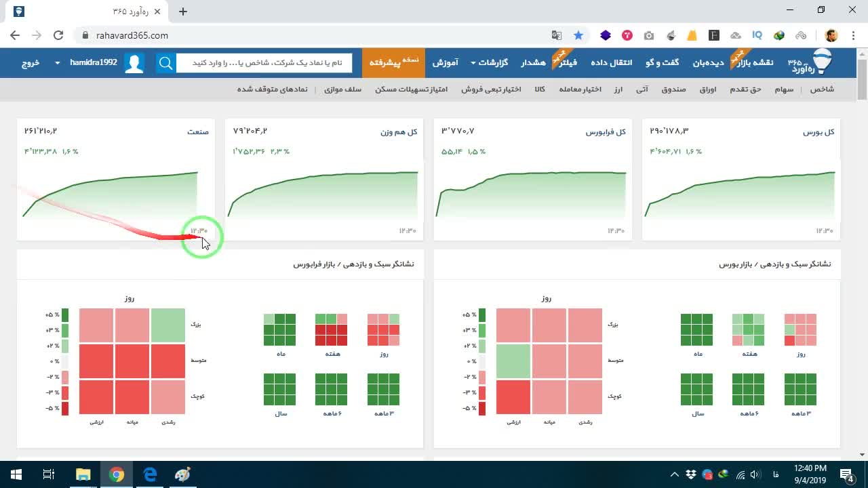Screen dimensions: 868x488
Task: Select the هفته heatmap grid in فرابورس panel
Action: coord(331,330)
